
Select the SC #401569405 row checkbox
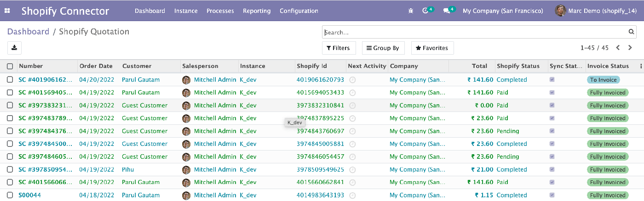(10, 93)
